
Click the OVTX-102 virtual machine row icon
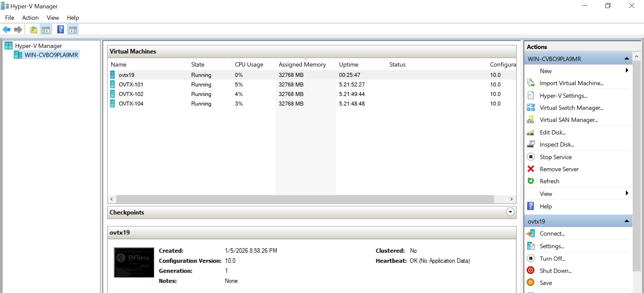pos(113,94)
